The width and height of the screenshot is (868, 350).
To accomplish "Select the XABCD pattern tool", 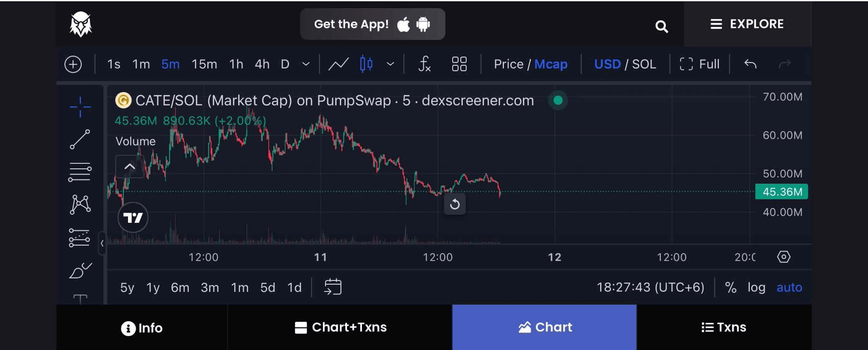I will 80,204.
